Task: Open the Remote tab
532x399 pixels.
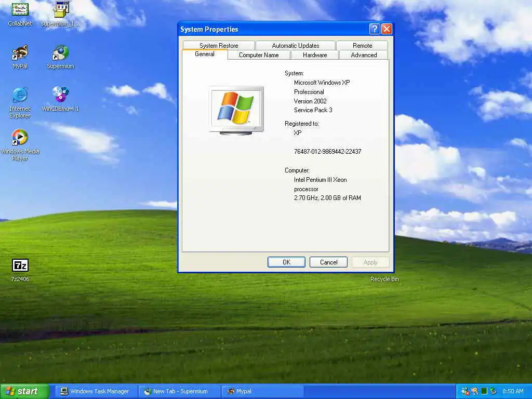Action: coord(362,46)
